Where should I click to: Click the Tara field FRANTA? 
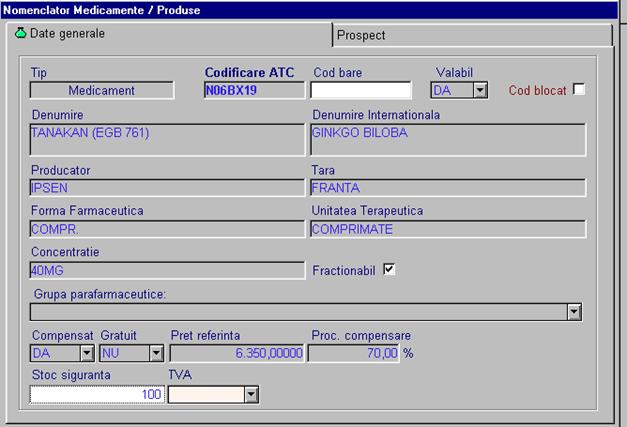coord(448,188)
